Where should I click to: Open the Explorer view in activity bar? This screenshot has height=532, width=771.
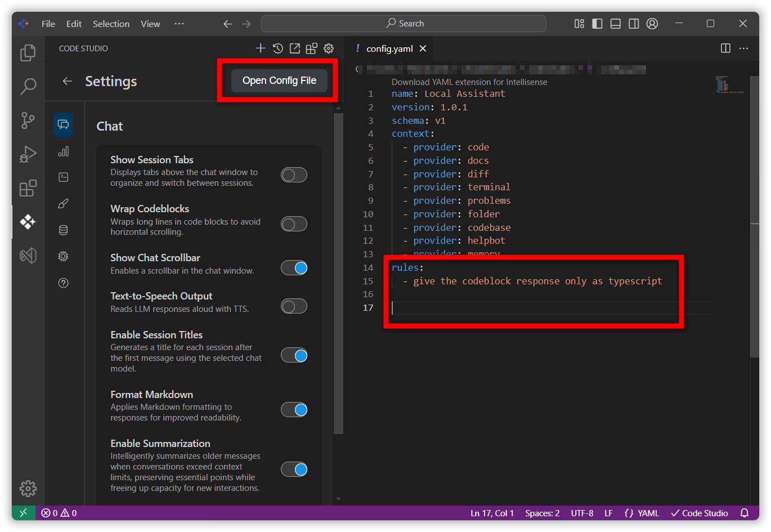click(x=28, y=53)
